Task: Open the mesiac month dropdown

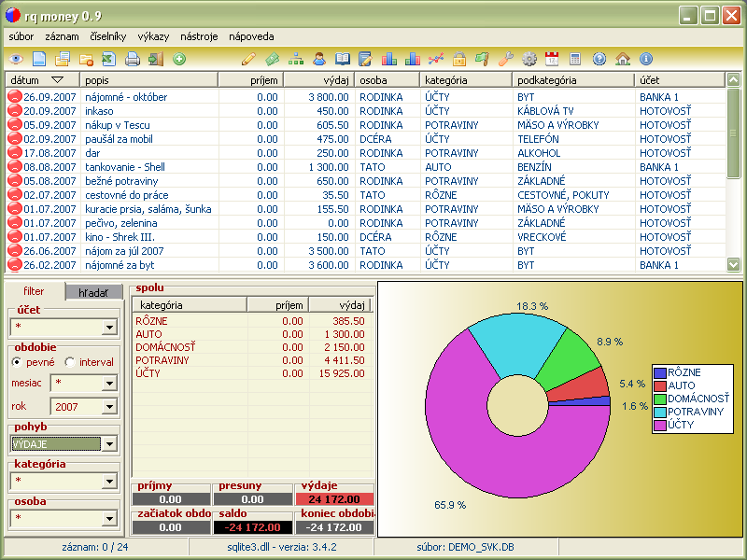Action: (109, 384)
